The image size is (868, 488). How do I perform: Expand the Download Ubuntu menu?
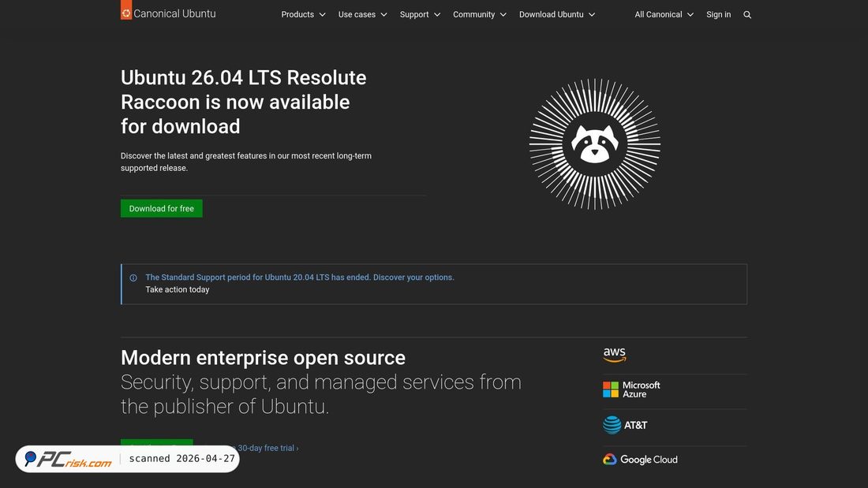point(557,14)
